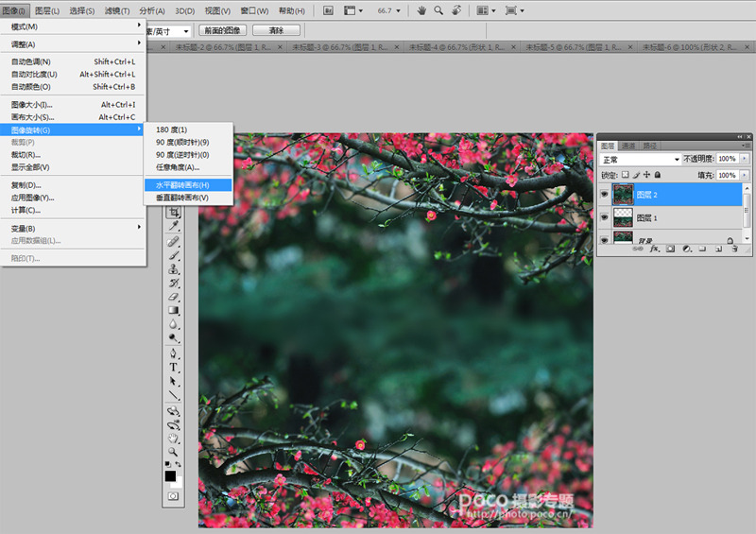Click the Rotate View icon in the application bar
The height and width of the screenshot is (534, 756).
pos(456,10)
